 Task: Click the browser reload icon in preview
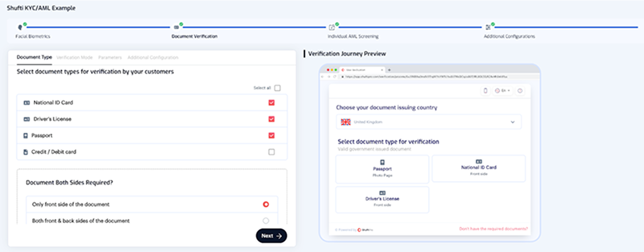pyautogui.click(x=335, y=76)
